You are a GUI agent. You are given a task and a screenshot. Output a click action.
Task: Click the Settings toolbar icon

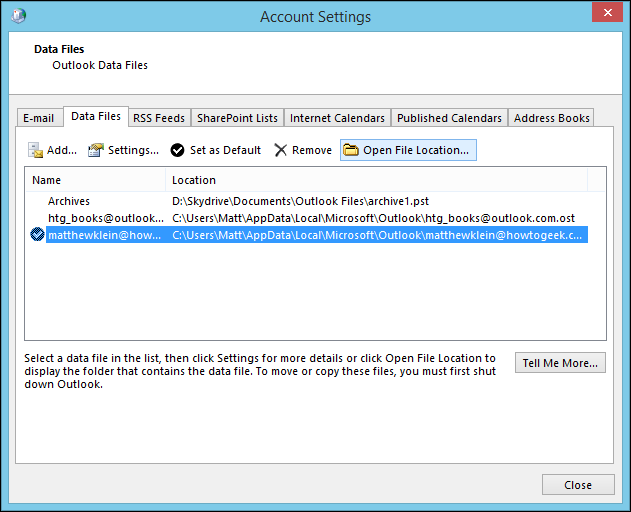96,150
